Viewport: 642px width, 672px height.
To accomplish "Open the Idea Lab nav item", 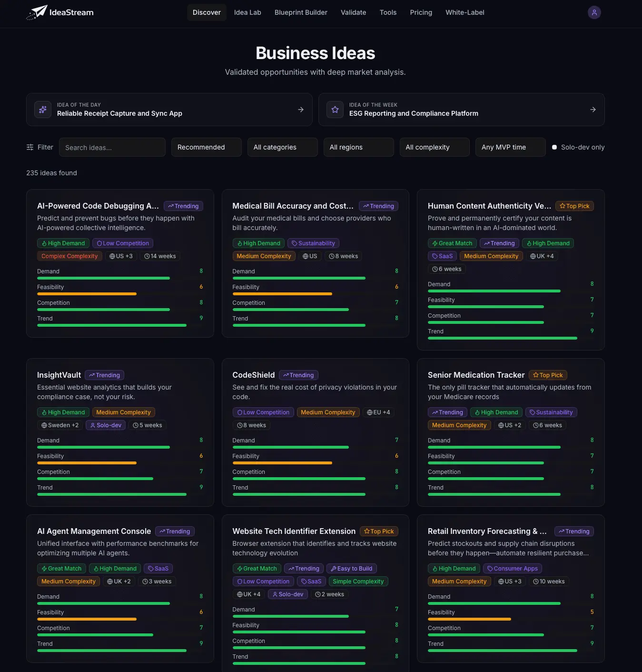I will click(x=247, y=12).
